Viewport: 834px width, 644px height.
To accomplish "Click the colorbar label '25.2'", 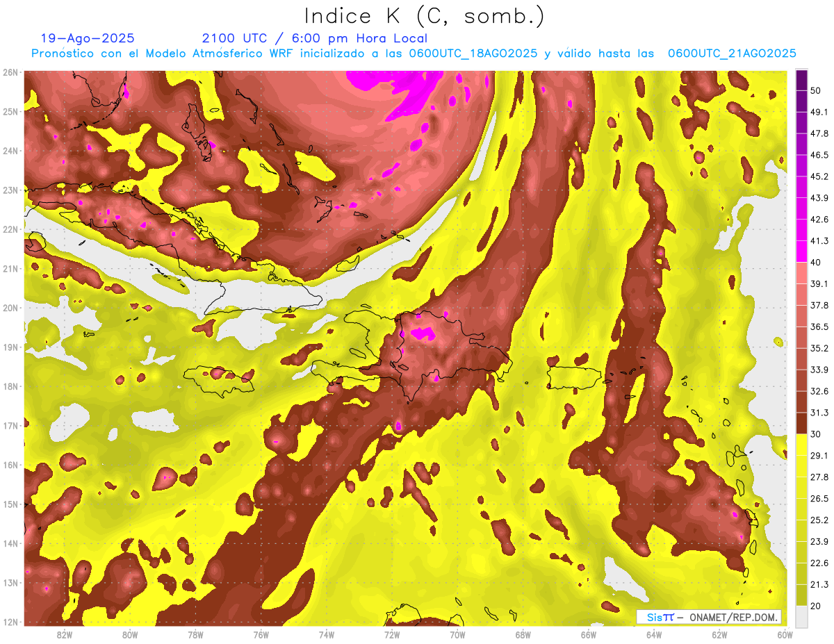I will [819, 520].
